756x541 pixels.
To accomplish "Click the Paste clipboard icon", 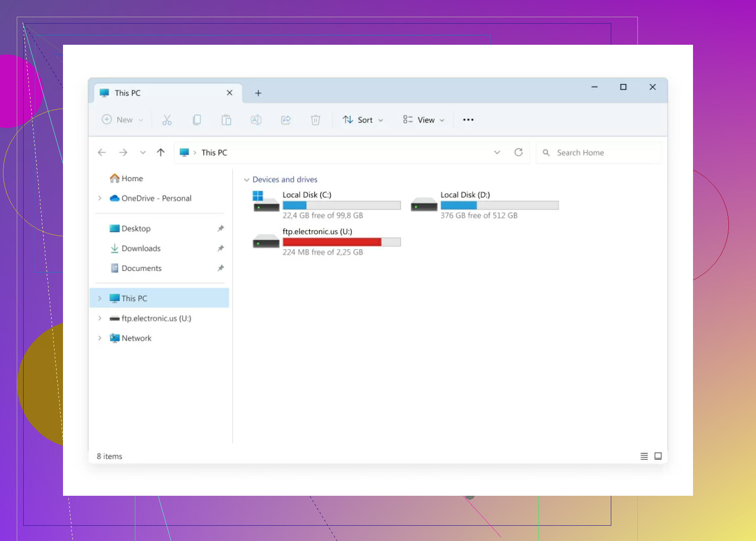I will (226, 120).
